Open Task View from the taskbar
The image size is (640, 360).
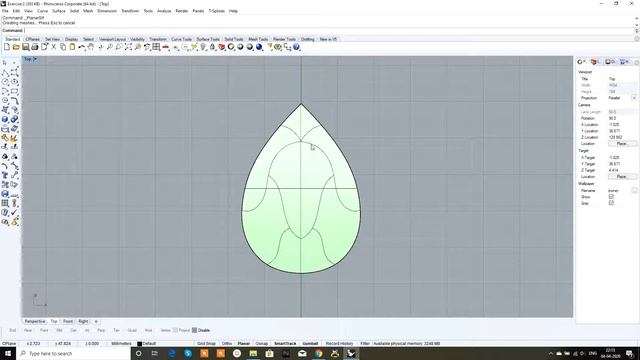pos(155,353)
